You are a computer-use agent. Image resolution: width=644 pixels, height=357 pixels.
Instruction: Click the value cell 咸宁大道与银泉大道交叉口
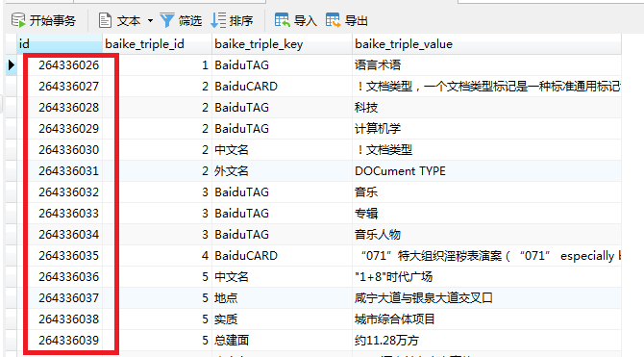pos(486,298)
